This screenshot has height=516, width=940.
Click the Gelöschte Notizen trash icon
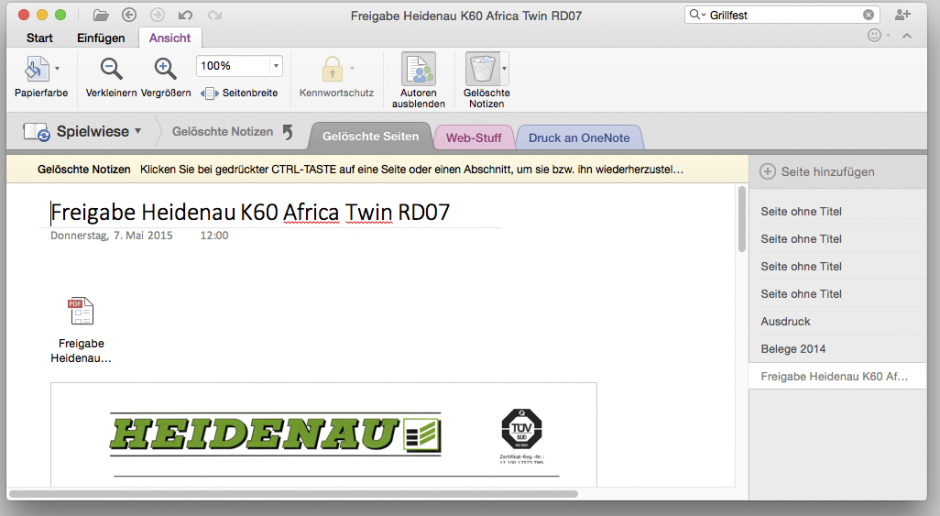482,69
